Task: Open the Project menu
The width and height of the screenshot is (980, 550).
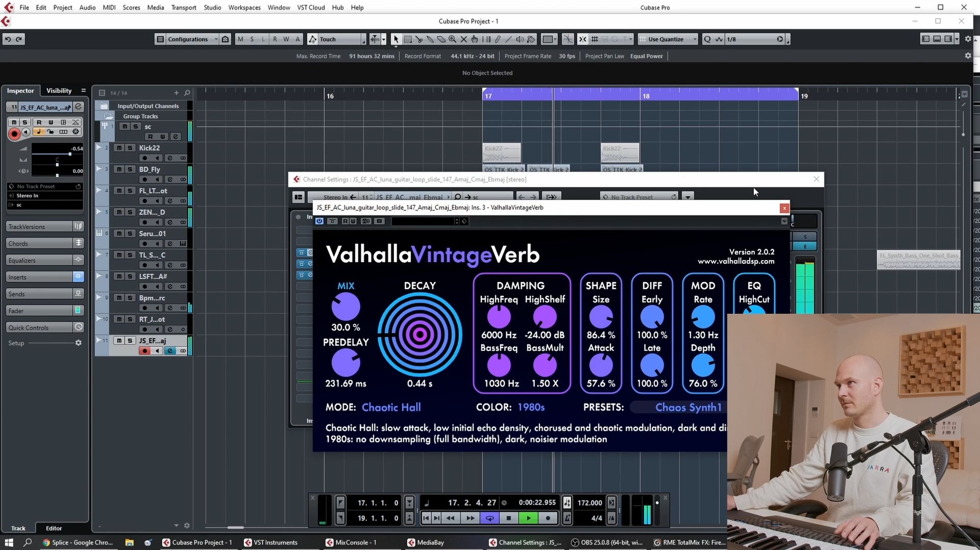Action: 63,8
